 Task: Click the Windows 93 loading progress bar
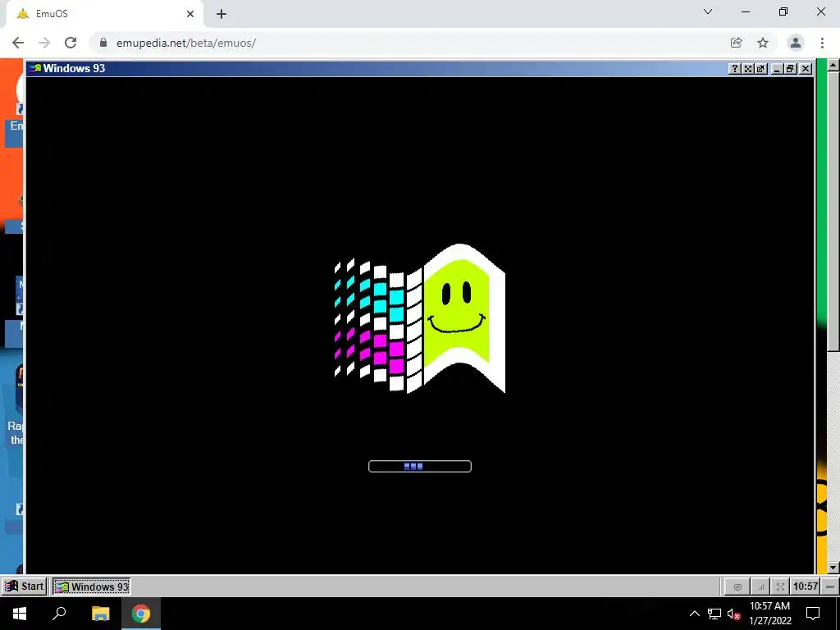[420, 466]
